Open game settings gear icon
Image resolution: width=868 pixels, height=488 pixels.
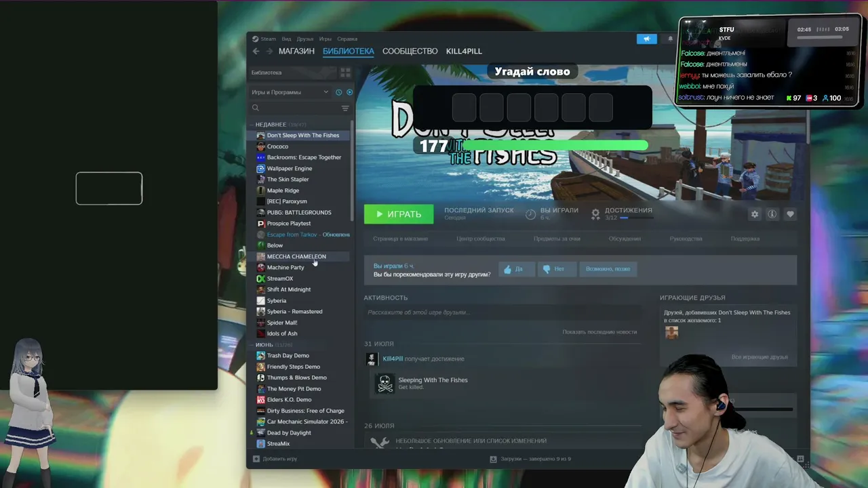(755, 214)
